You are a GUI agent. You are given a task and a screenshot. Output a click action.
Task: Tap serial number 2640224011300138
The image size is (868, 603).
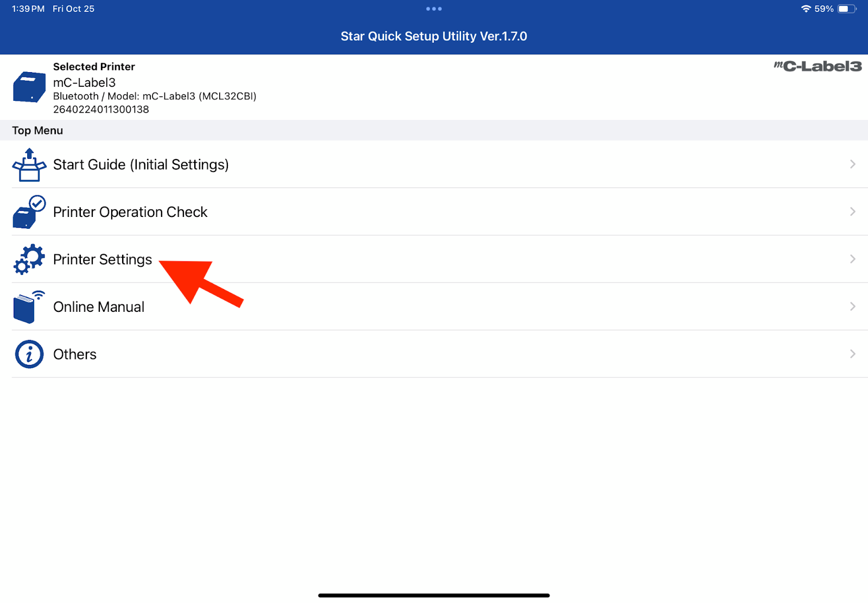click(x=101, y=110)
